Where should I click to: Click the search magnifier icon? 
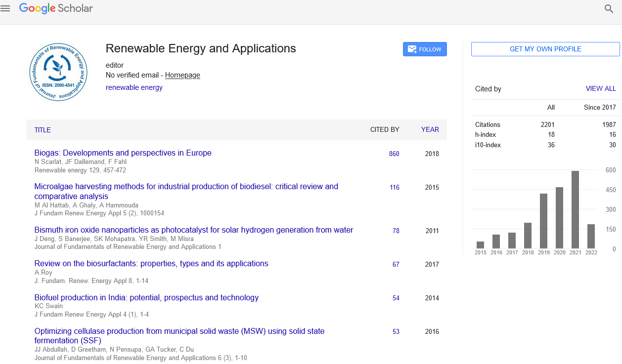coord(609,9)
